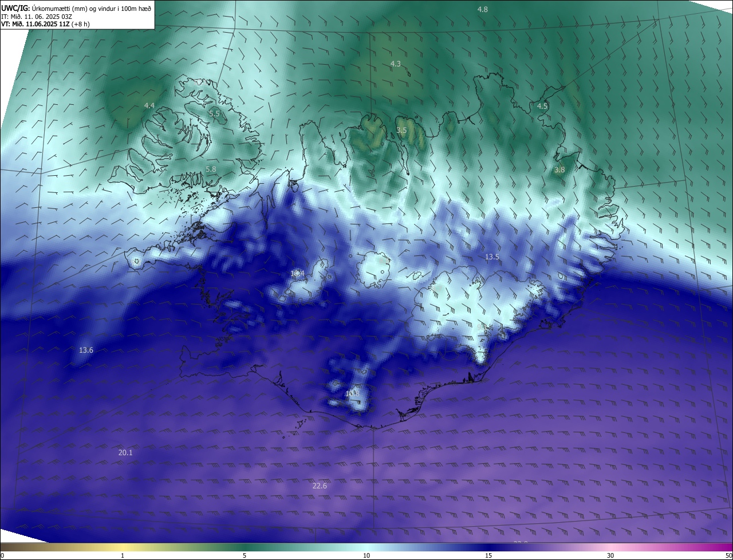733x560 pixels.
Task: Click the 4.5 value label on map
Action: click(x=542, y=106)
